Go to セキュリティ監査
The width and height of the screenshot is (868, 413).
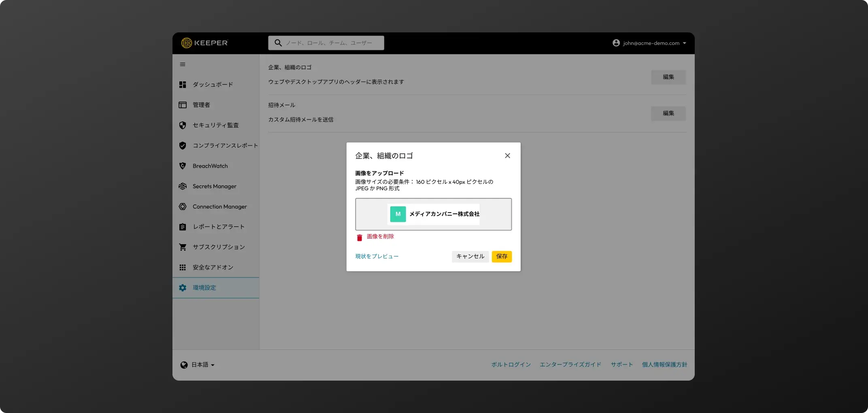[x=216, y=125]
